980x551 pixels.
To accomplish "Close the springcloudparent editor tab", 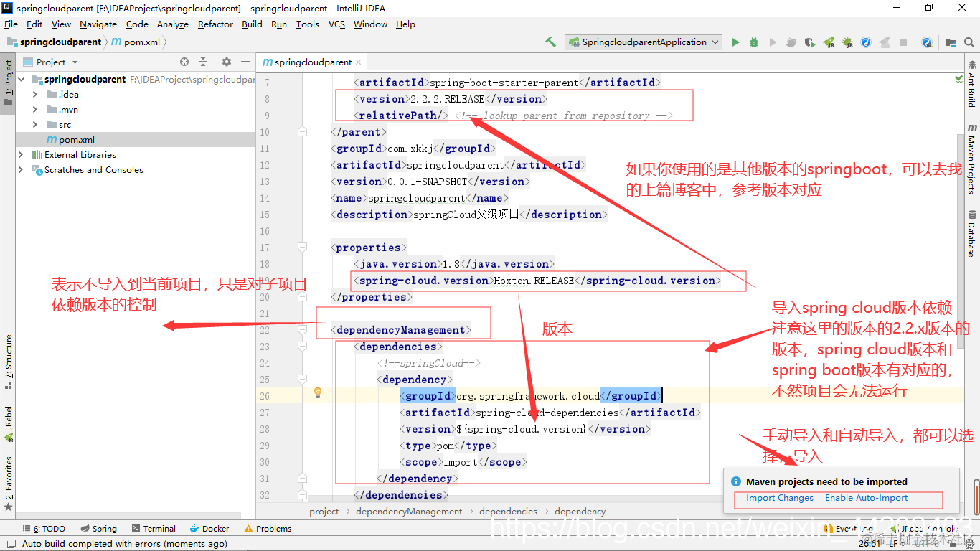I will [x=360, y=62].
